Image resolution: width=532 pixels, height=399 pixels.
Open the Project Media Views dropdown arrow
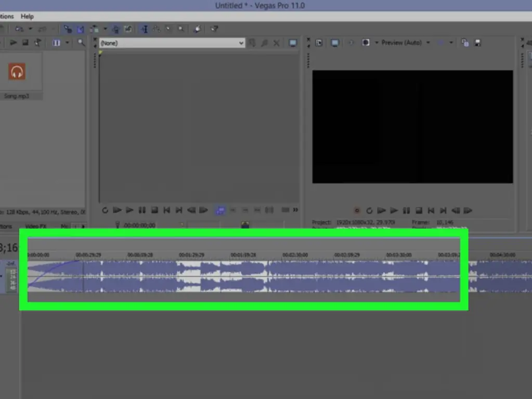click(67, 43)
